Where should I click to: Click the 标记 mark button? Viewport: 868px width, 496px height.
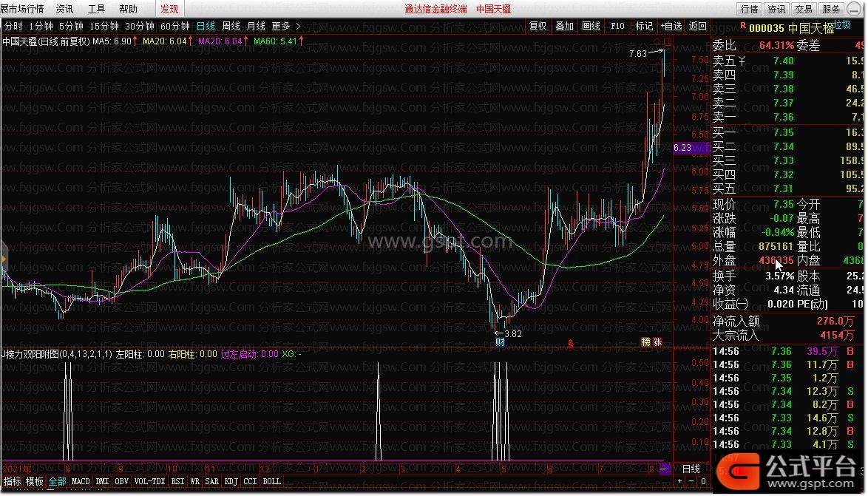[x=645, y=26]
